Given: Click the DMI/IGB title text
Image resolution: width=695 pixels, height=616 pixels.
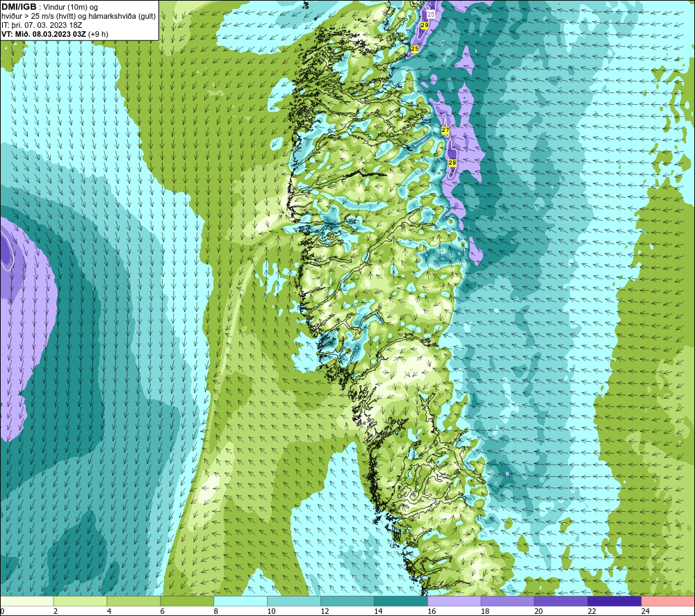Looking at the screenshot, I should click(x=19, y=7).
